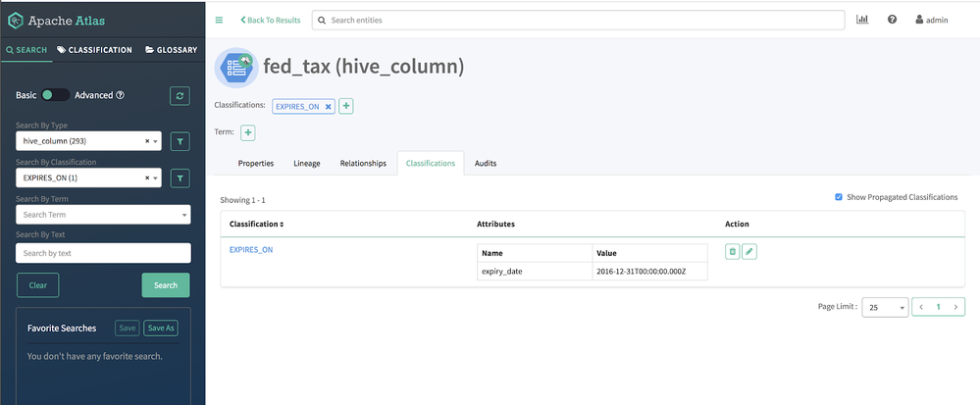
Task: Edit EXPIRES_ON classification via pencil icon
Action: [x=749, y=252]
